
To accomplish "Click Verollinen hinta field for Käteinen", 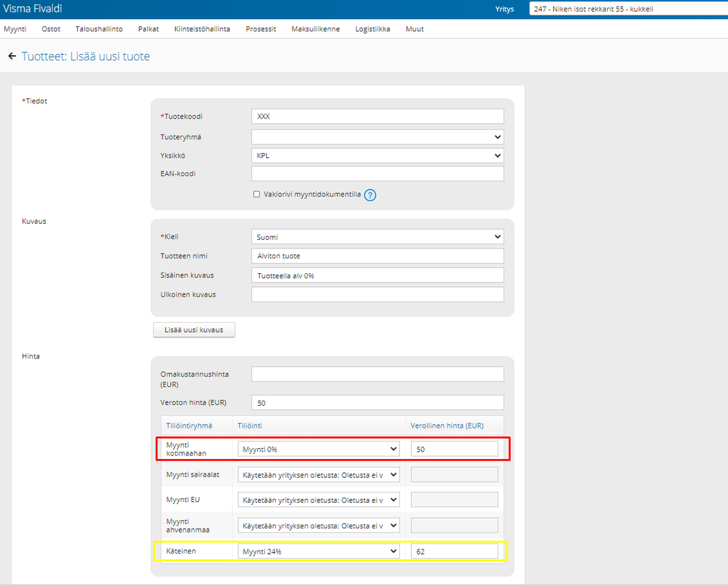I will (x=455, y=551).
